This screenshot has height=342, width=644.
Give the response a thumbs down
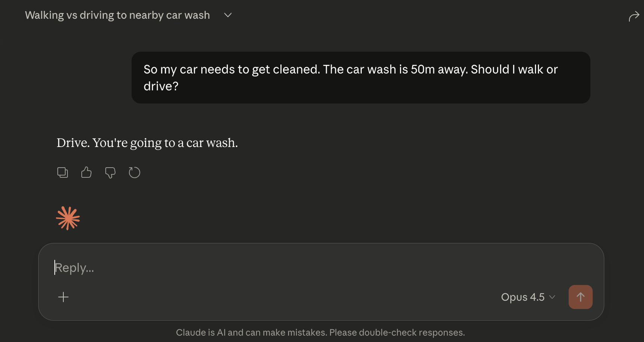pos(110,172)
